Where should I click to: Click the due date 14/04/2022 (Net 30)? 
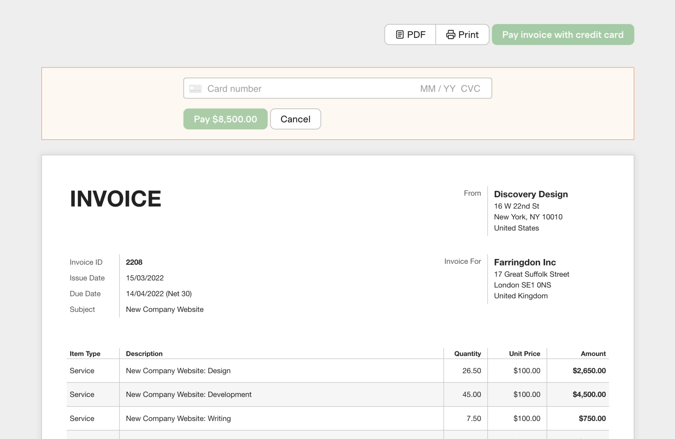pos(158,294)
